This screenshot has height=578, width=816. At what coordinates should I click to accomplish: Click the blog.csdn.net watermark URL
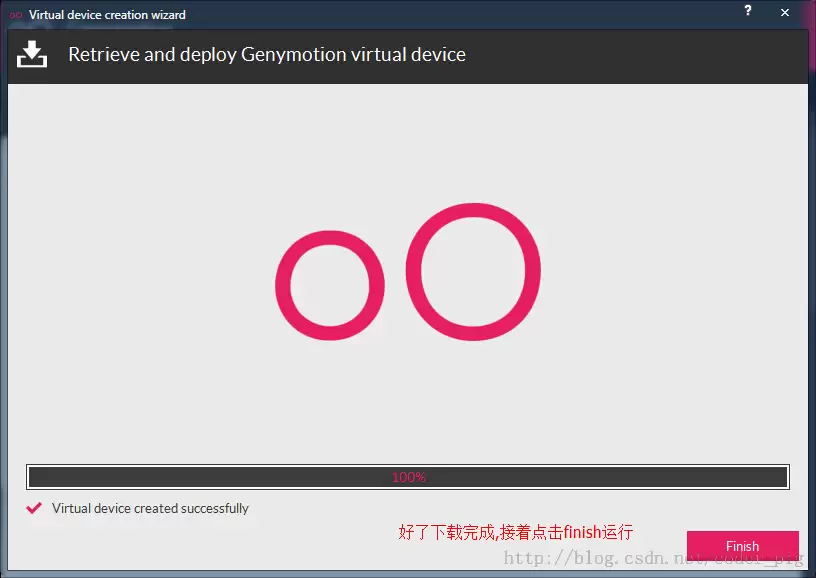coord(654,558)
